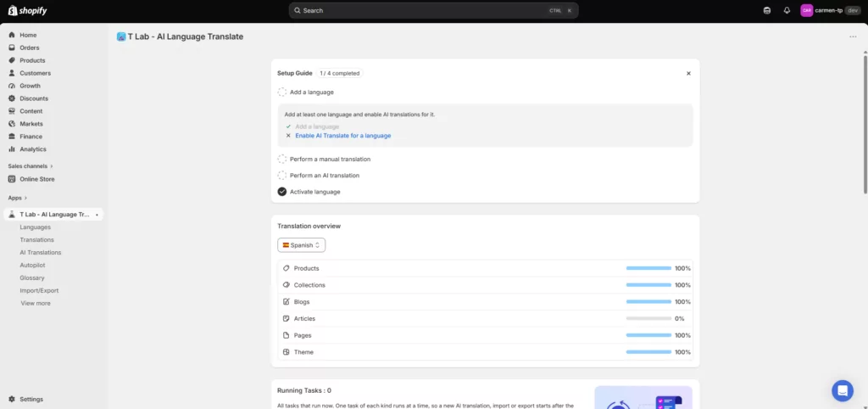Viewport: 868px width, 409px height.
Task: Go to Import/Export in the app menu
Action: click(x=39, y=290)
